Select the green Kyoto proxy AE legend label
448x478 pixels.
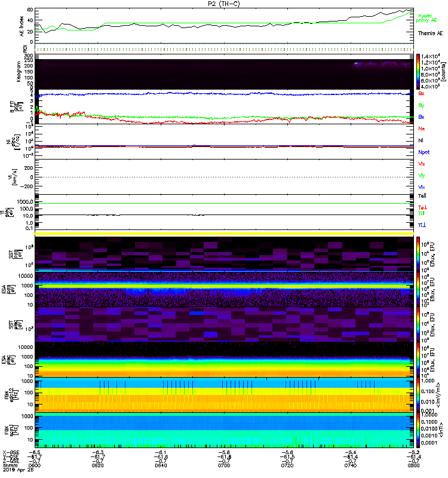(x=426, y=18)
